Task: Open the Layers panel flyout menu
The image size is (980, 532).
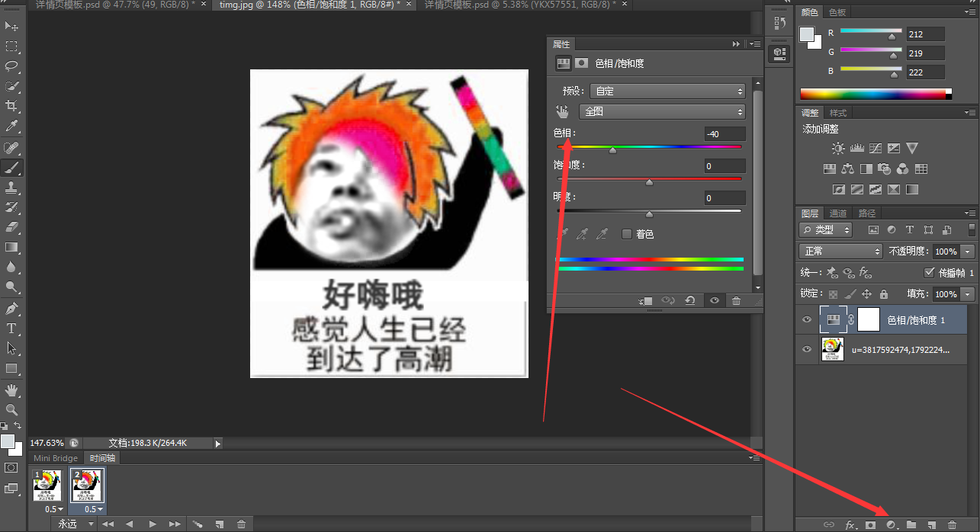Action: 969,213
